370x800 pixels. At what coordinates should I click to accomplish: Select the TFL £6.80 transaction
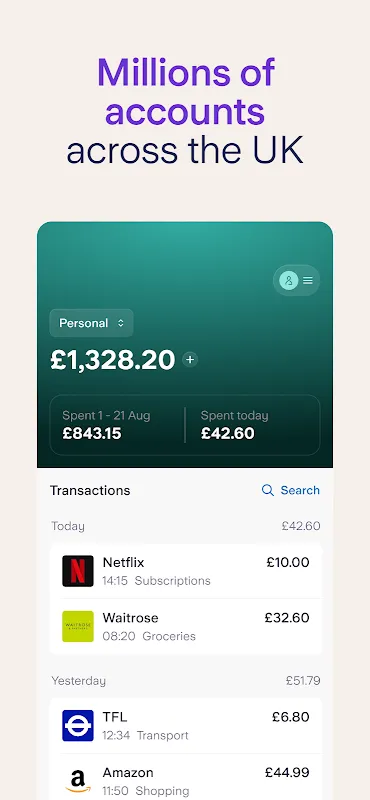click(x=186, y=726)
